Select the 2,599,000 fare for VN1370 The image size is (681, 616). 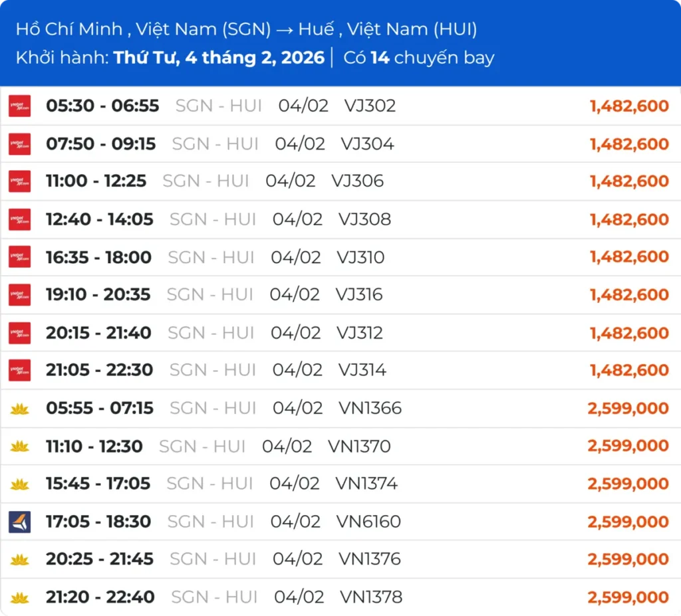(x=628, y=446)
